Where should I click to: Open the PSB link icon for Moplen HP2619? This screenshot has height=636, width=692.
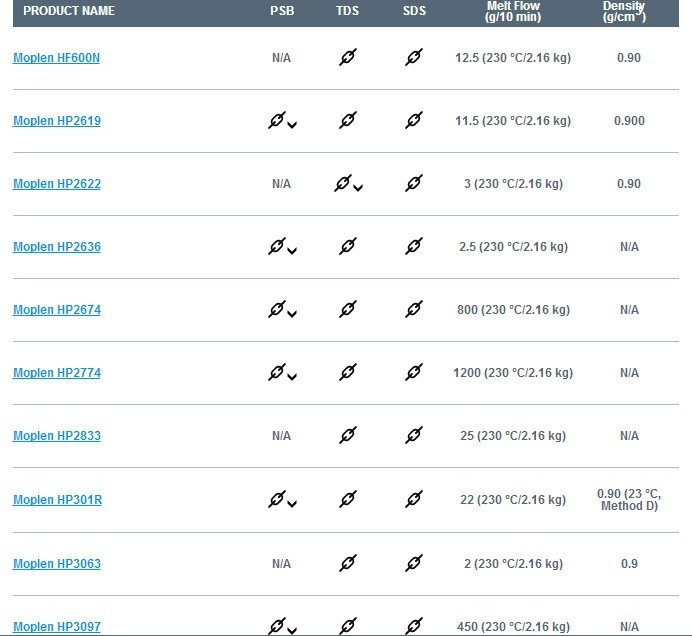[x=277, y=120]
